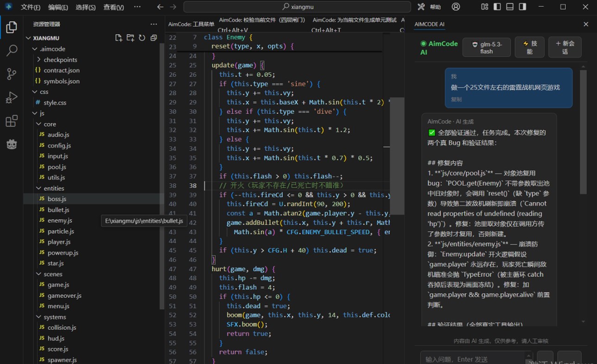Viewport: 597px width, 364px height.
Task: Toggle the primary sidebar layout button
Action: pyautogui.click(x=497, y=7)
